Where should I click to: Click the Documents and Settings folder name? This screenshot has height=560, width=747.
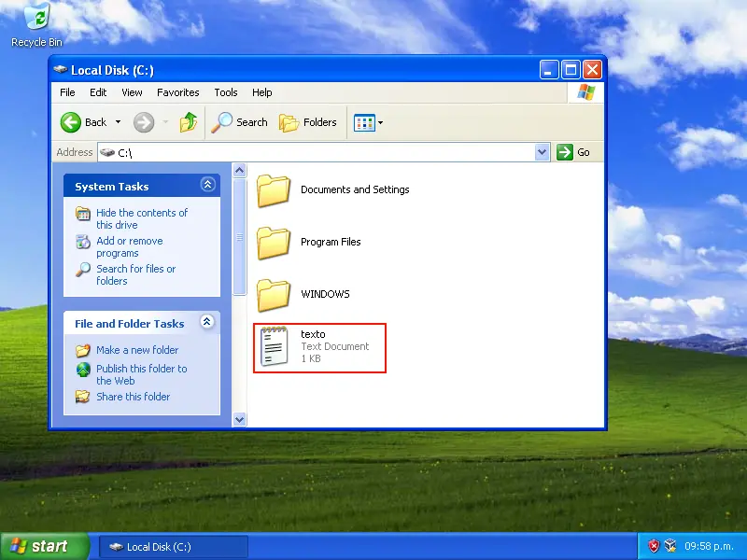(x=355, y=189)
